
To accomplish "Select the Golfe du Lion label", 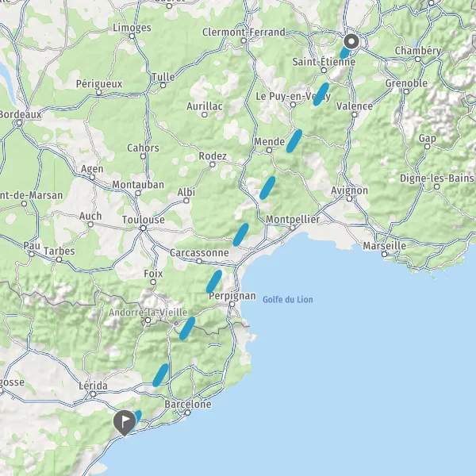I will pos(288,300).
